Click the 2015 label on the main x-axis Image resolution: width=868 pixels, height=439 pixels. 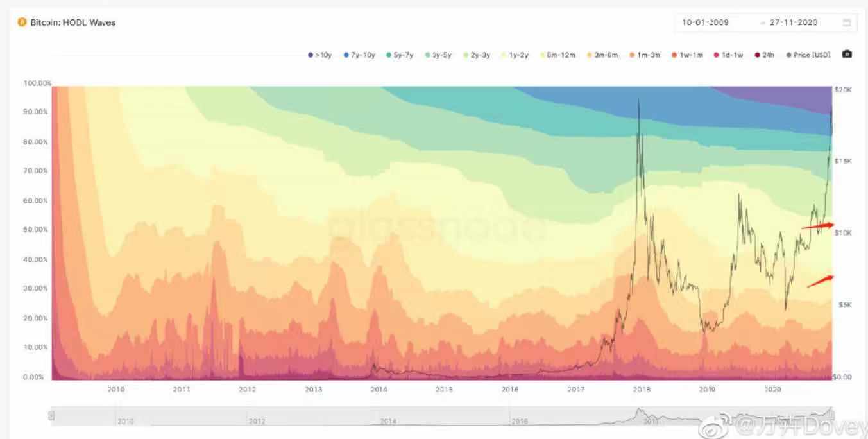pos(445,389)
